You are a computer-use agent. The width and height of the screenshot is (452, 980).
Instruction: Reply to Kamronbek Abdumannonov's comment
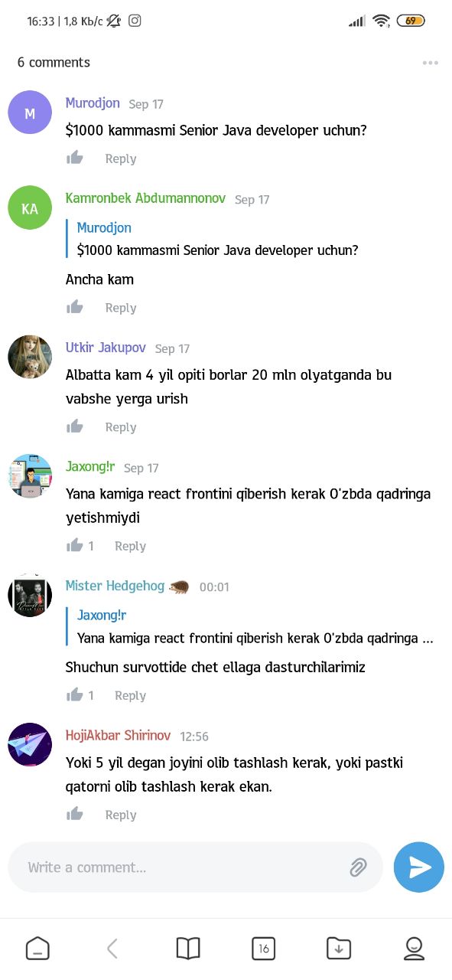click(121, 308)
